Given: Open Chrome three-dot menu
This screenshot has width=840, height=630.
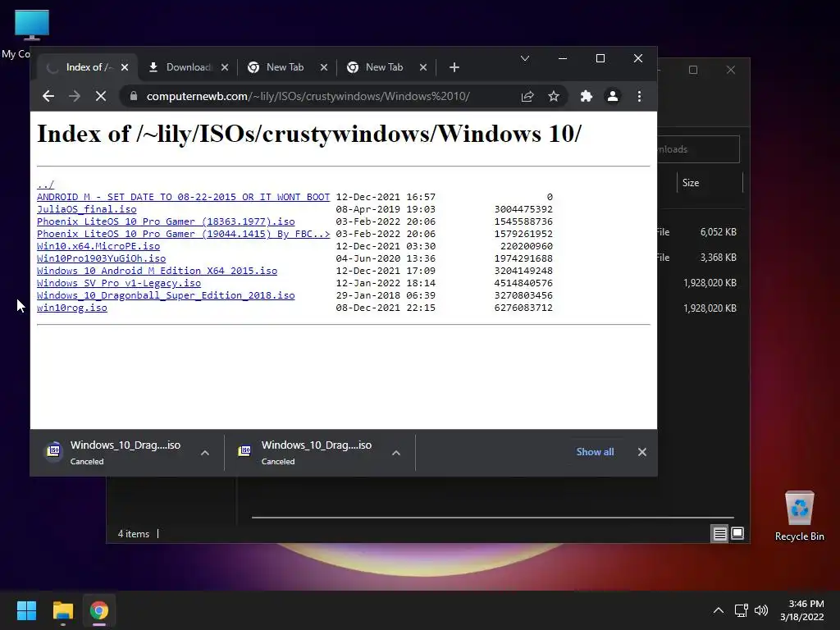Looking at the screenshot, I should click(x=639, y=97).
